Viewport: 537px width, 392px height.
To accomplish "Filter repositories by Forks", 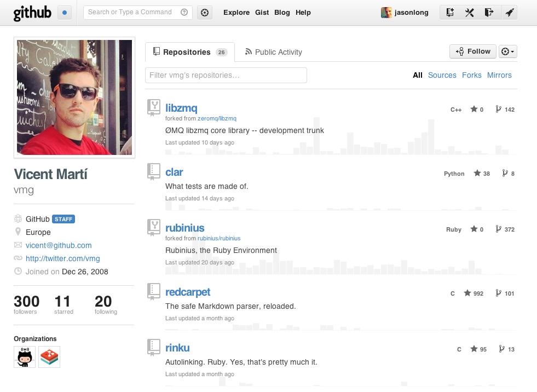I will [471, 75].
